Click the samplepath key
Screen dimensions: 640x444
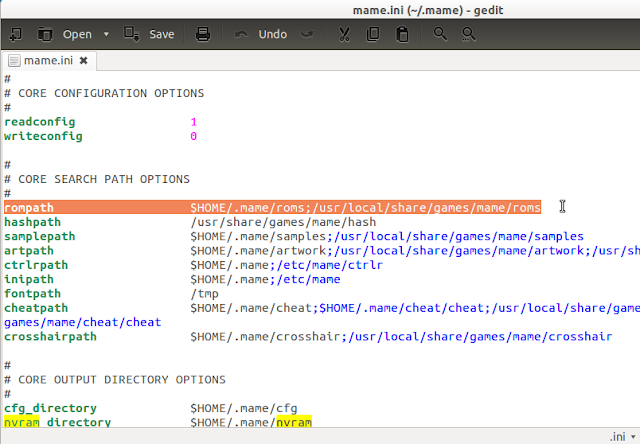40,236
